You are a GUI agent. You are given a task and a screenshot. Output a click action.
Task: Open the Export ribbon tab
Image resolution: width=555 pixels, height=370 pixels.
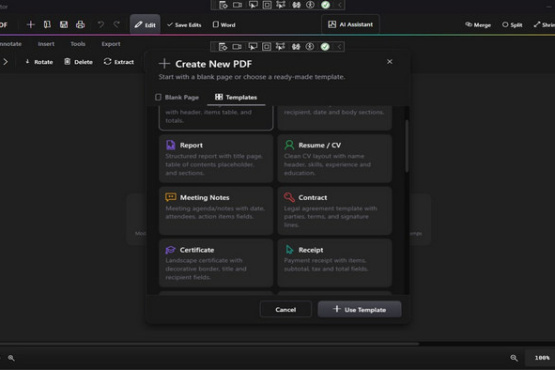pyautogui.click(x=111, y=44)
